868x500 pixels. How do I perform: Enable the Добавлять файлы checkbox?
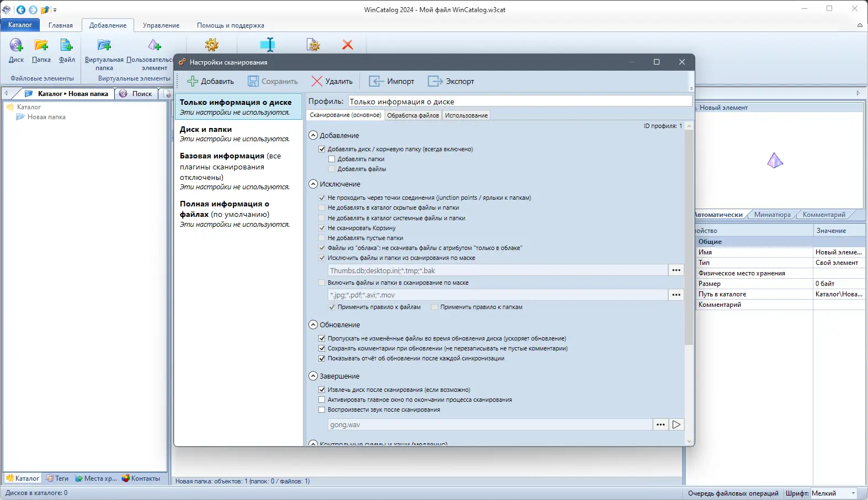[x=332, y=169]
